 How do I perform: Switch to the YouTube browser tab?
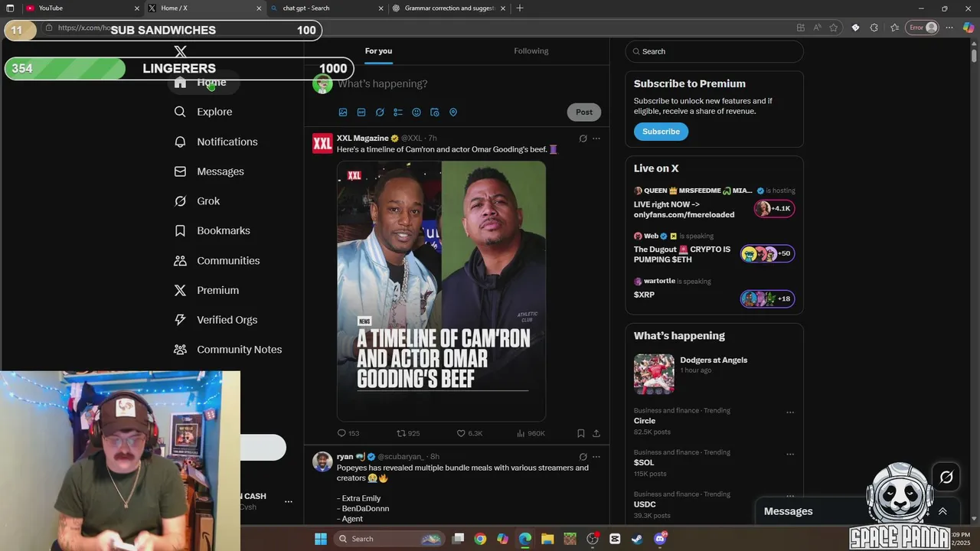pos(82,8)
